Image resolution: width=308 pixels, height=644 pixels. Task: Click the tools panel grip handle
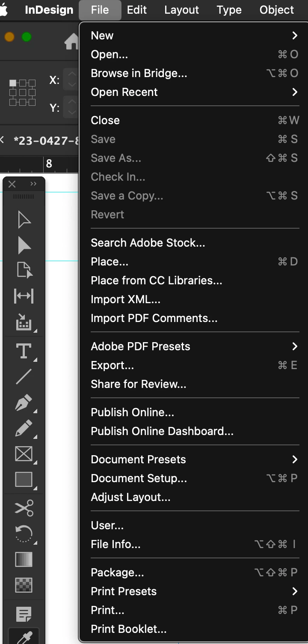click(x=24, y=197)
